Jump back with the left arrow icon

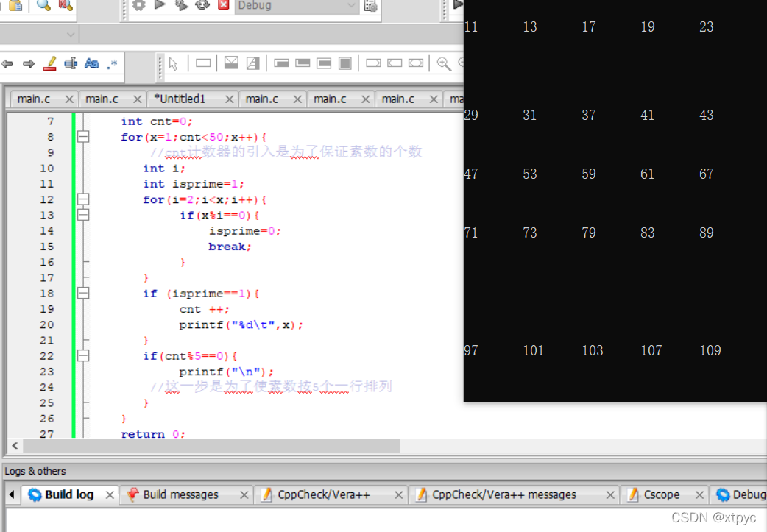pyautogui.click(x=7, y=63)
